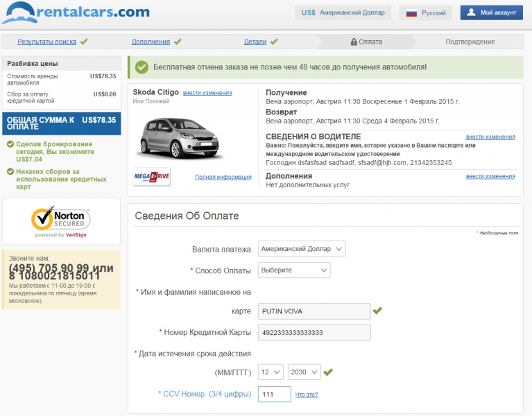Click внести изменения for Дополнения section
Image resolution: width=532 pixels, height=416 pixels.
490,176
